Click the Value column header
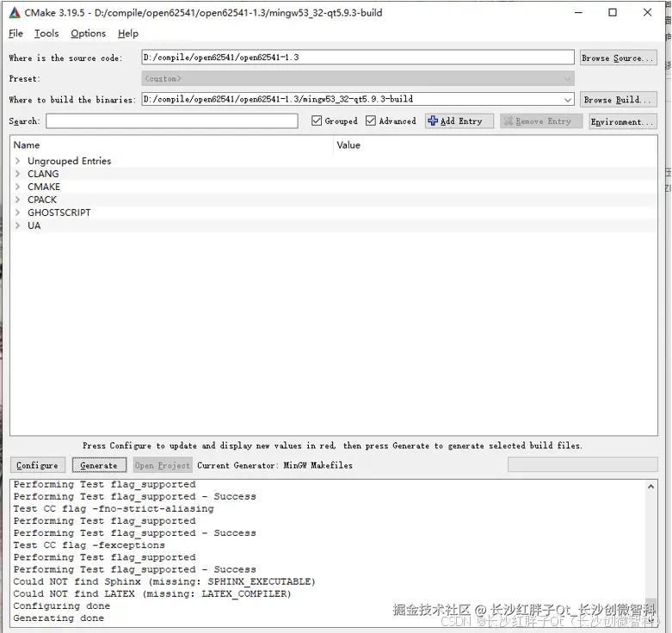Viewport: 672px width, 633px height. tap(496, 145)
